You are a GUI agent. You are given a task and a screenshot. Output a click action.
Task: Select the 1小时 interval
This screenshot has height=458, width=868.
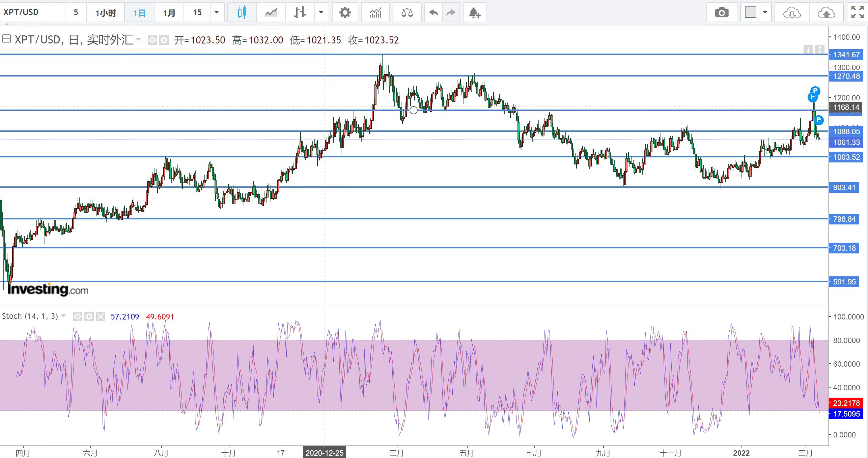(106, 13)
